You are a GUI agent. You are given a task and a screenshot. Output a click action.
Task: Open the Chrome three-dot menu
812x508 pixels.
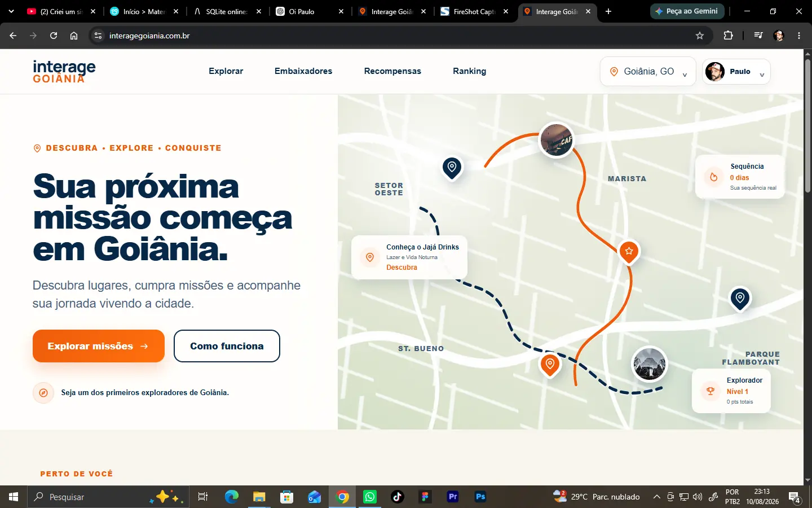(799, 36)
